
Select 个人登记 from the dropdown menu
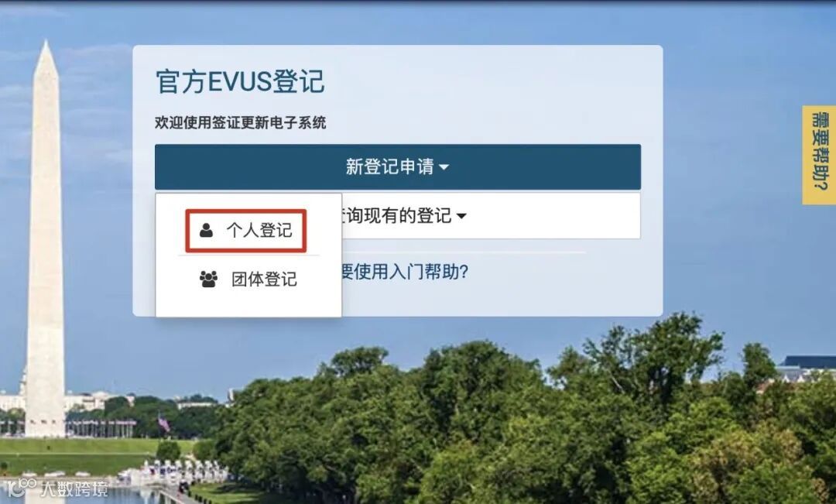(246, 231)
